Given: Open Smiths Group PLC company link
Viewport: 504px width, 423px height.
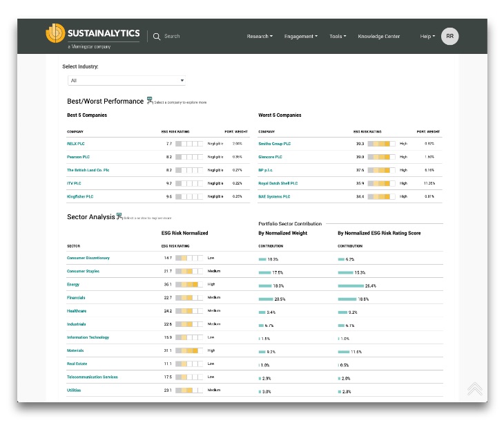Looking at the screenshot, I should coord(275,144).
